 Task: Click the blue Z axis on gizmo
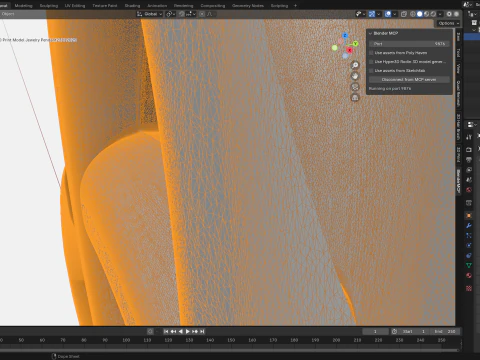pyautogui.click(x=345, y=36)
